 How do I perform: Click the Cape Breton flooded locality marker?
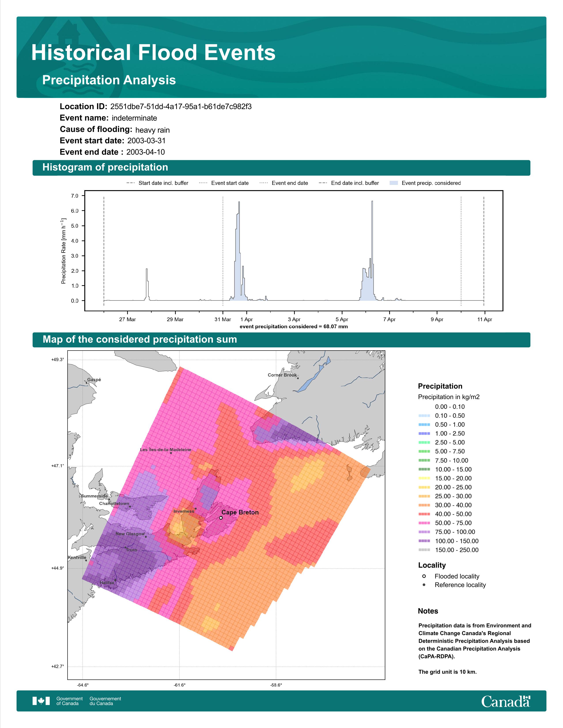pyautogui.click(x=221, y=518)
